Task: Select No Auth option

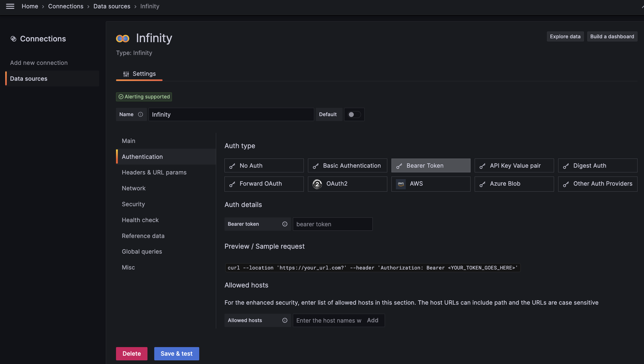Action: click(x=264, y=165)
